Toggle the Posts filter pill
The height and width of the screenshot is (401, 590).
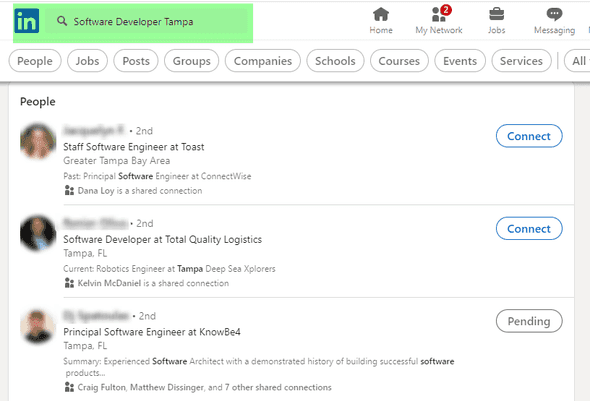click(136, 61)
